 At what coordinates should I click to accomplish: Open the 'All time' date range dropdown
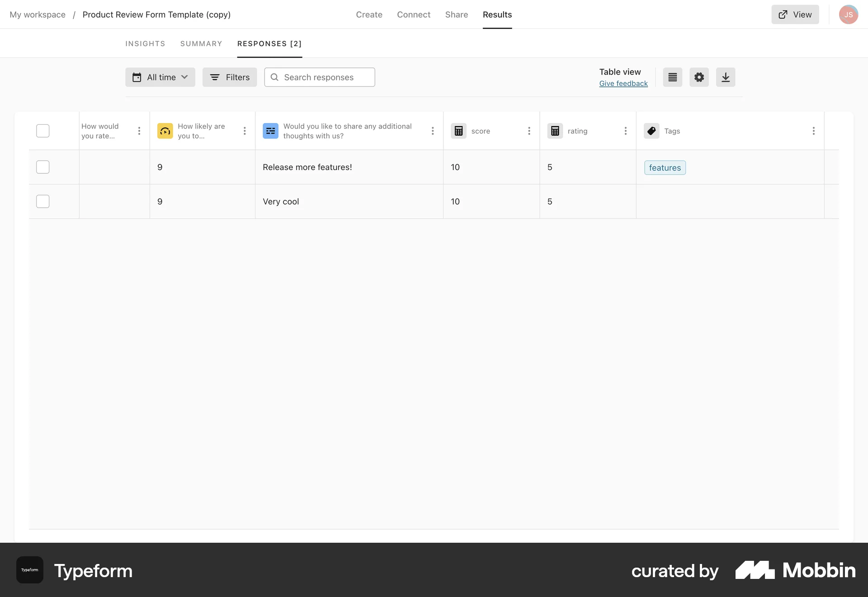click(x=160, y=77)
